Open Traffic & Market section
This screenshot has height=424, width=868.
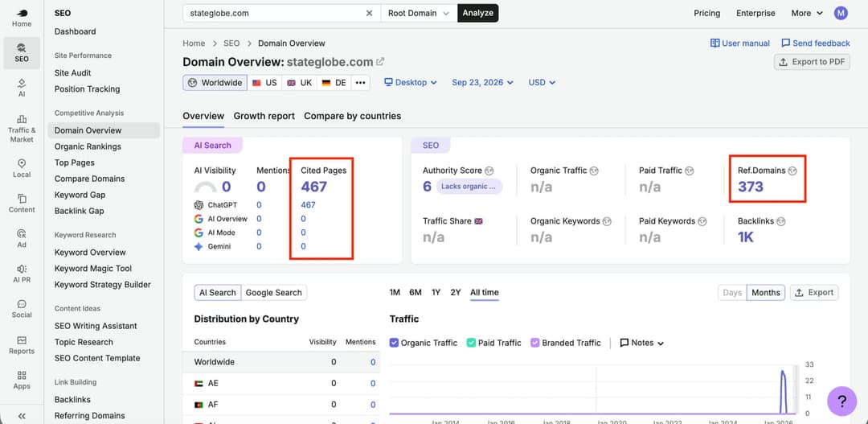pyautogui.click(x=22, y=129)
